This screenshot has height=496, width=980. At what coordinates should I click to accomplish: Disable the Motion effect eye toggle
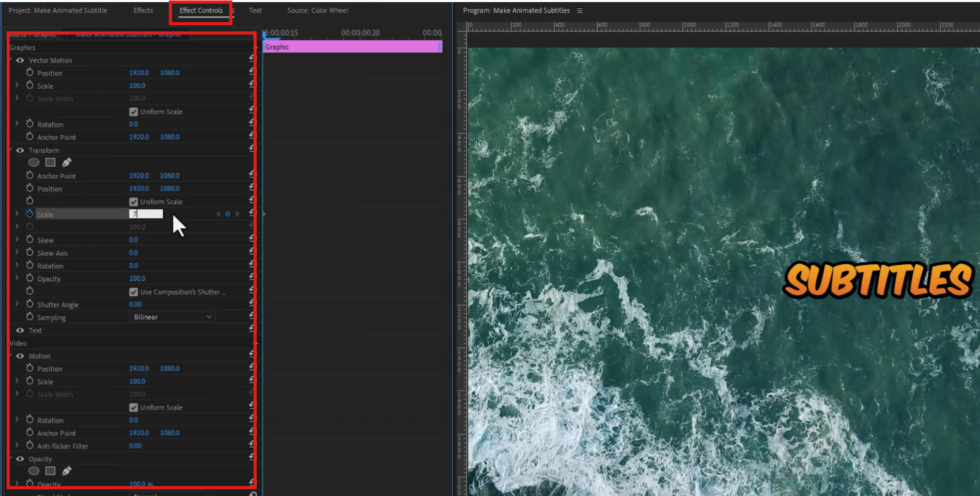click(x=20, y=356)
